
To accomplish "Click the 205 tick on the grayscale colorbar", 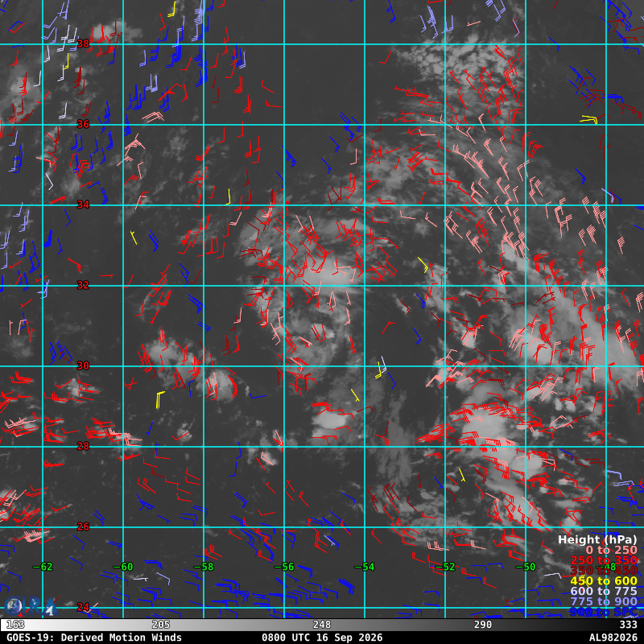I will tap(160, 625).
